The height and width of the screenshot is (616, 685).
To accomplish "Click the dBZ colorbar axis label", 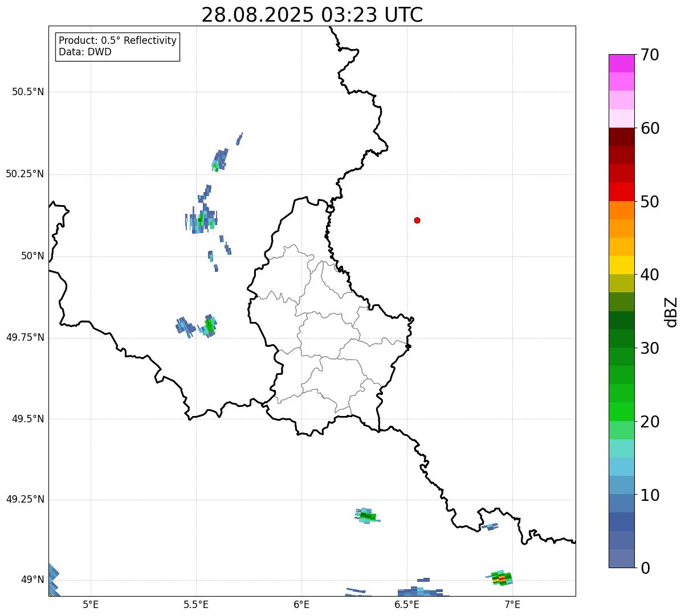I will (x=671, y=312).
